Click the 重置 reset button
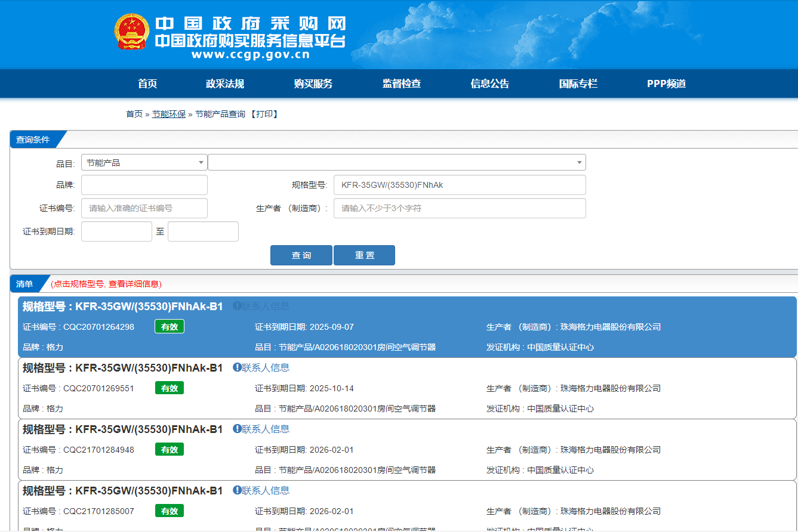 (364, 255)
